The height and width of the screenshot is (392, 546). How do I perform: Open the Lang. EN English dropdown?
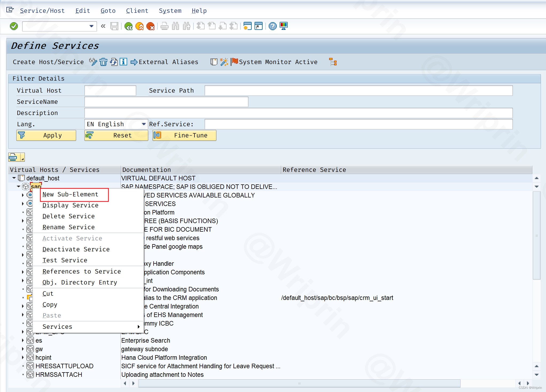pos(144,124)
